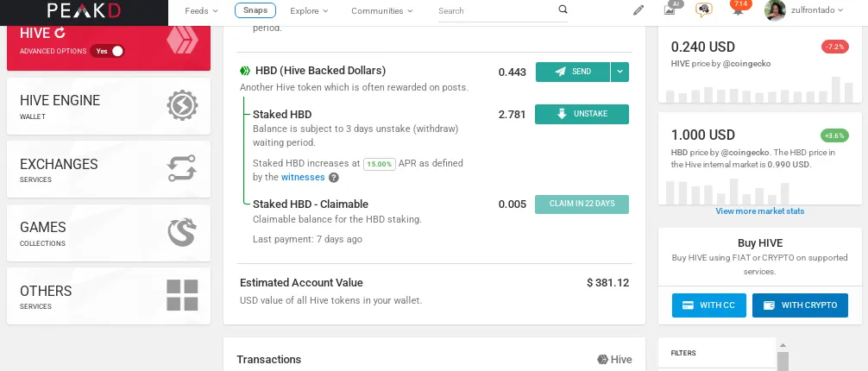Open notifications bell with 714 badge
This screenshot has width=868, height=371.
pos(738,9)
